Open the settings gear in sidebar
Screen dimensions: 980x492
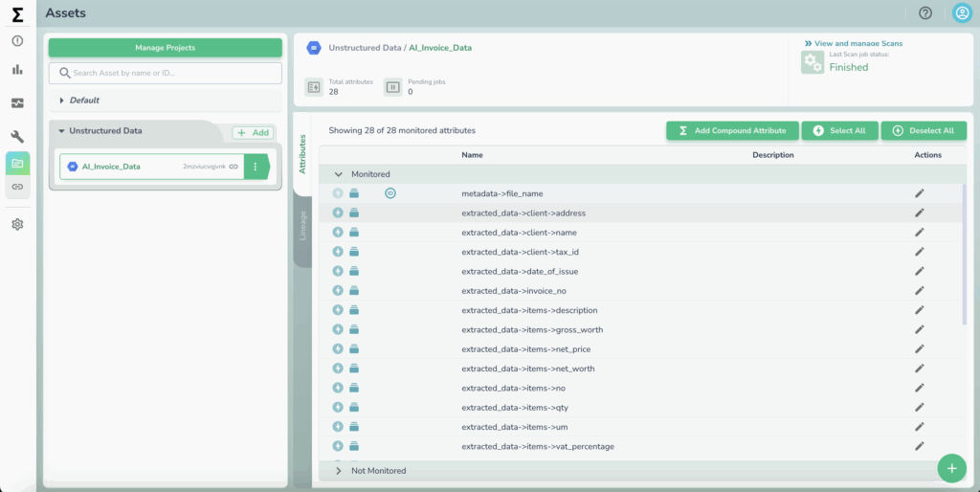17,224
